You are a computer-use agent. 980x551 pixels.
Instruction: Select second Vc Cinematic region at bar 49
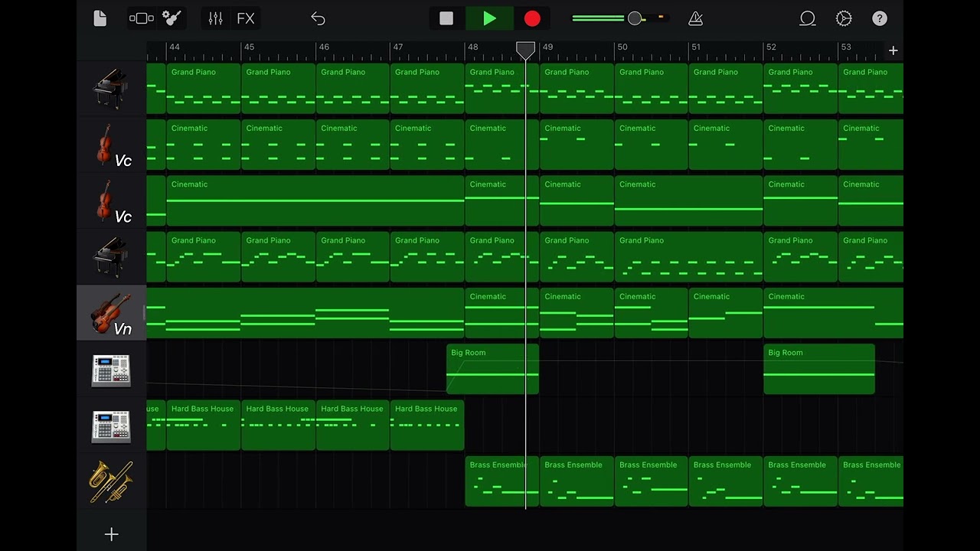pyautogui.click(x=577, y=201)
